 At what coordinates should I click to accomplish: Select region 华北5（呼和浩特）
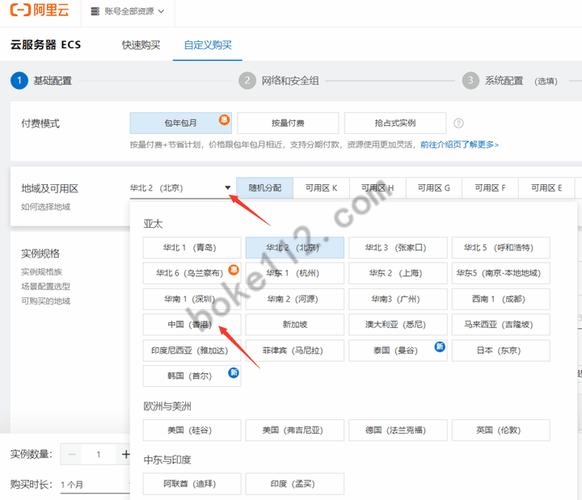(x=501, y=248)
